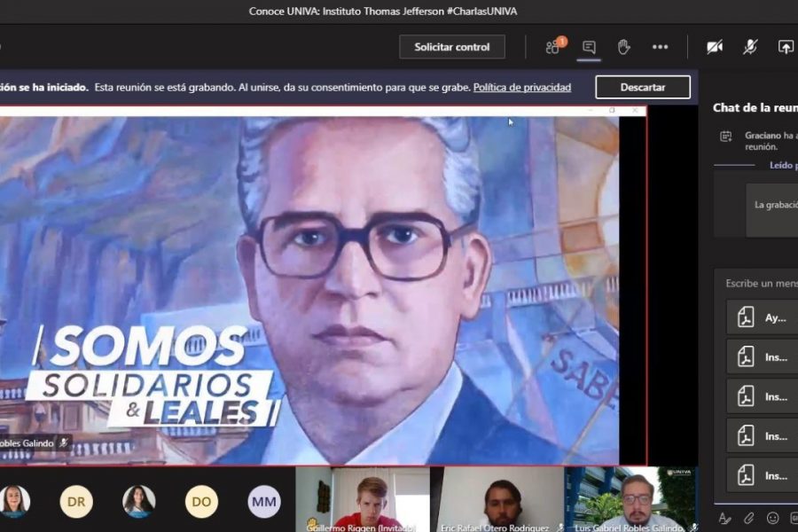Open the last Ins... PDF attachment
The width and height of the screenshot is (798, 532).
[762, 475]
